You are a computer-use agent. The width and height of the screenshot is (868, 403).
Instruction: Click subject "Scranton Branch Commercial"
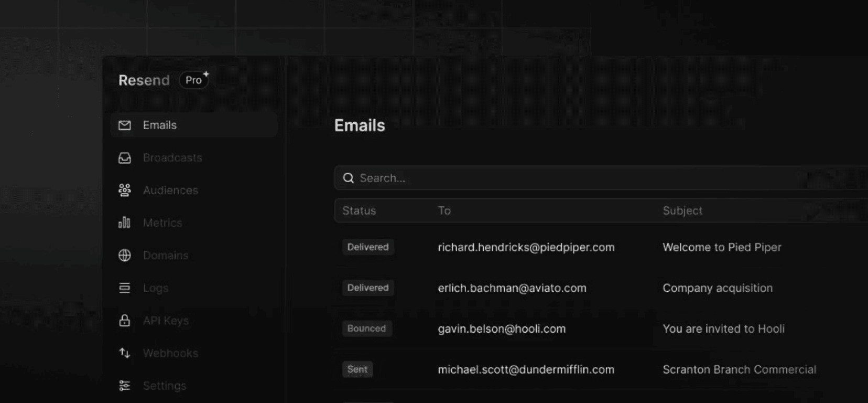(739, 369)
